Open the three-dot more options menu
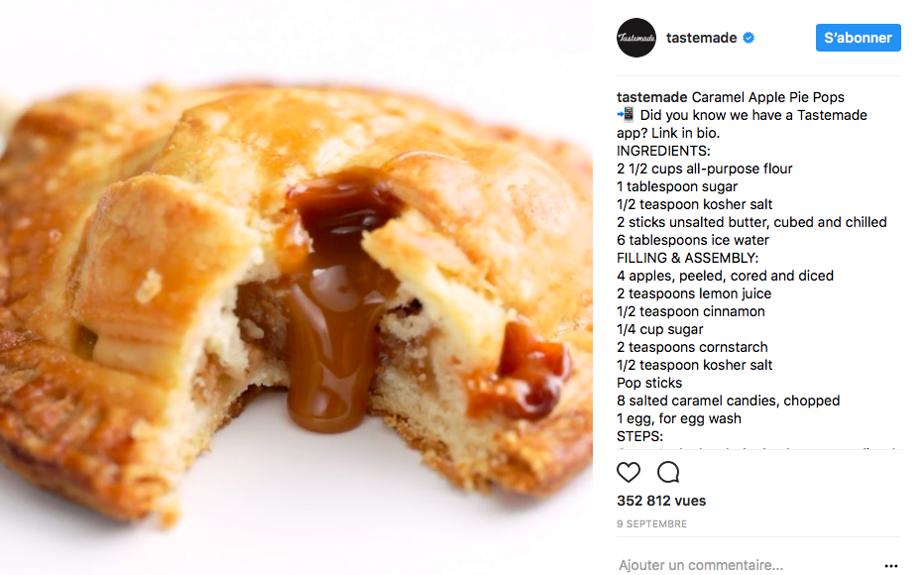 pos(891,565)
